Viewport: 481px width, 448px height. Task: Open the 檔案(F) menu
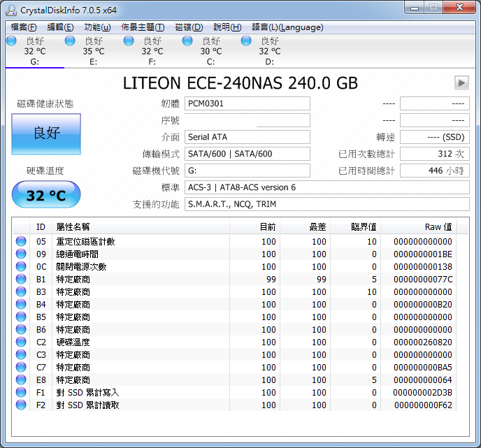(24, 27)
